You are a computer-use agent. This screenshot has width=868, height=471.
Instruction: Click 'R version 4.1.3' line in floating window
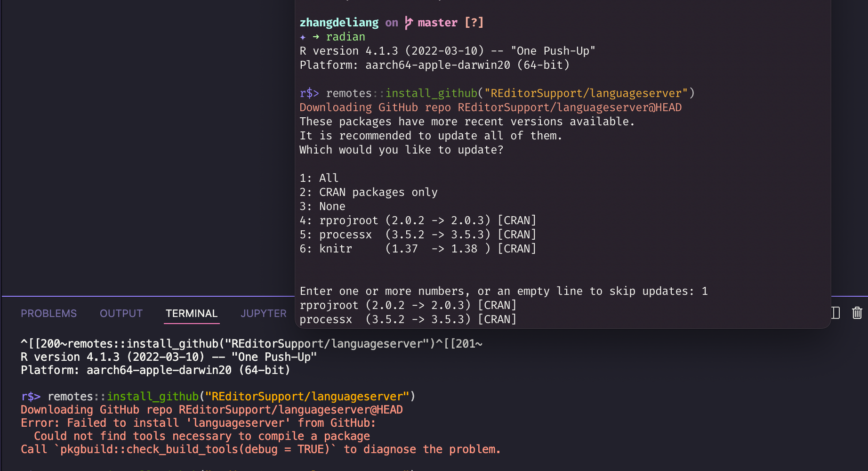448,51
